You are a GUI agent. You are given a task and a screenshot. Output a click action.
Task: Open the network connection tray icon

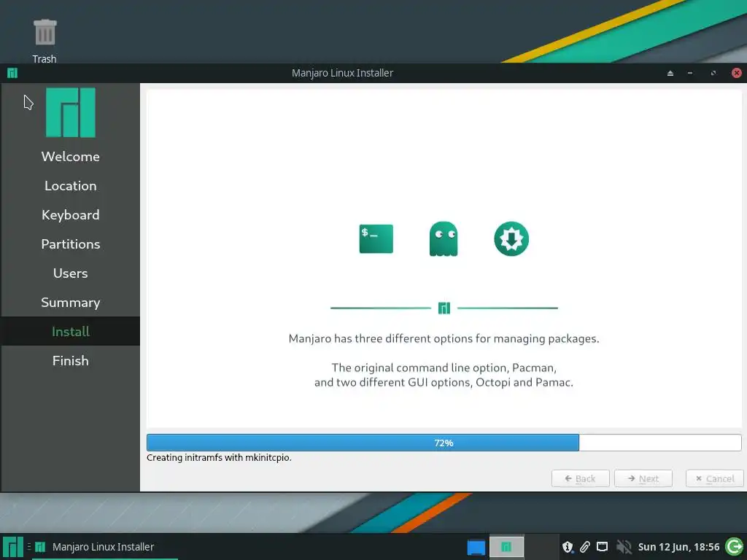point(602,546)
